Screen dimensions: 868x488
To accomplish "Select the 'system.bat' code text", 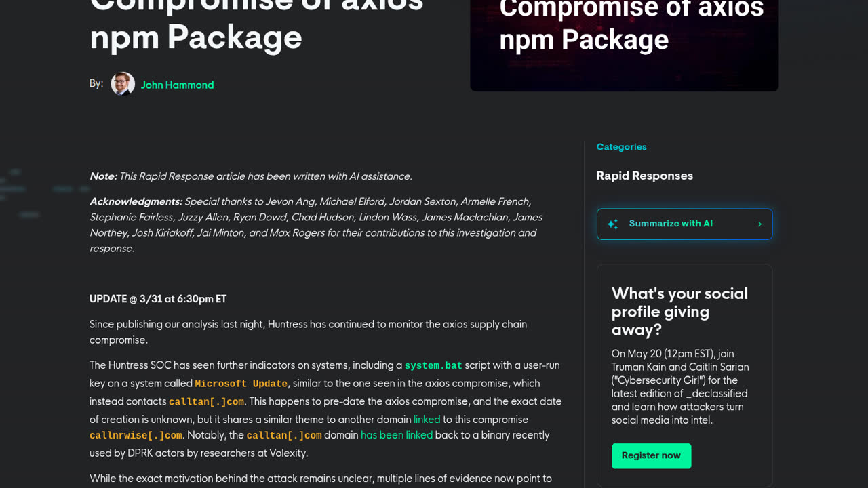I will click(433, 366).
